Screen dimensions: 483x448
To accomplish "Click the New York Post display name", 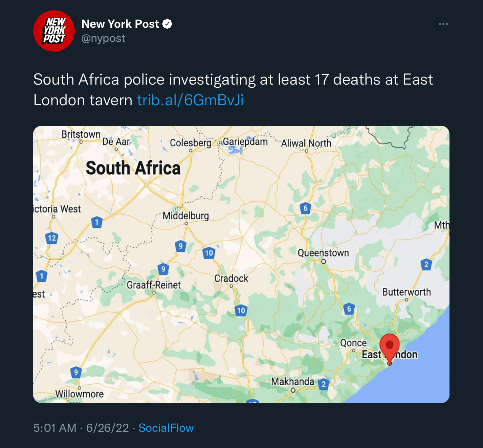I will pos(120,24).
